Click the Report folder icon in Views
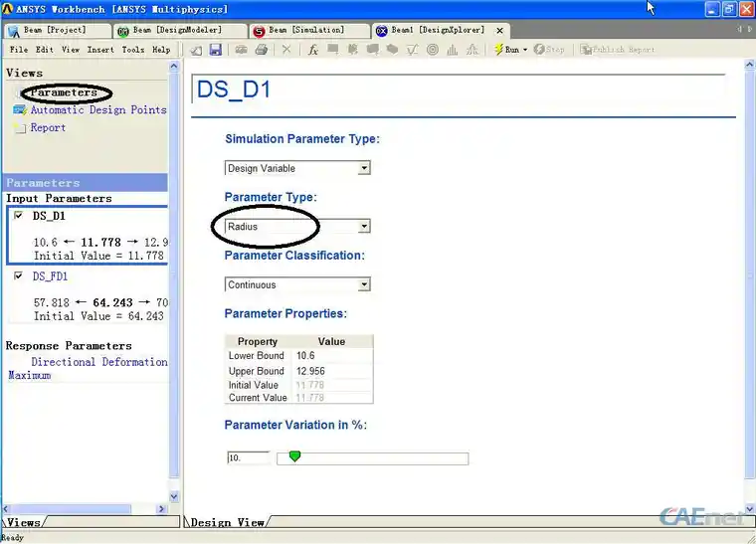This screenshot has width=756, height=544. pos(19,127)
